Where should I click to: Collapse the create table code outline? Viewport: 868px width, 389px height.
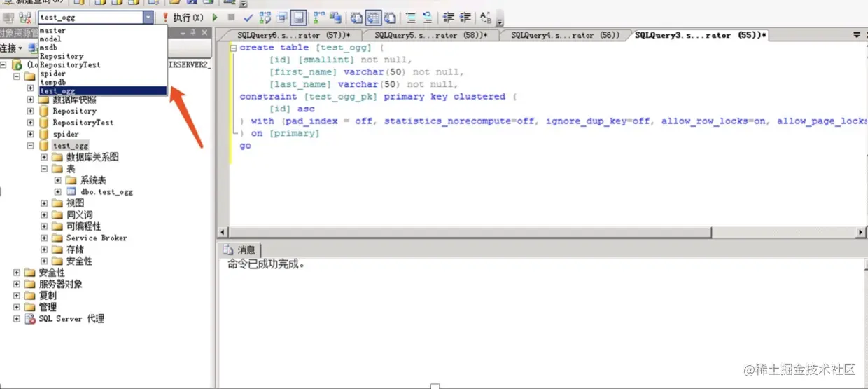click(234, 48)
